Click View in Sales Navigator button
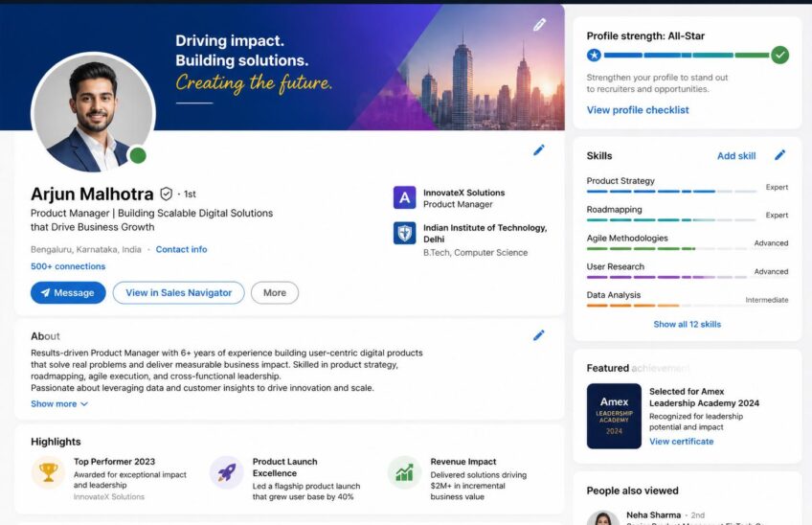Viewport: 812px width, 525px height. pyautogui.click(x=179, y=293)
